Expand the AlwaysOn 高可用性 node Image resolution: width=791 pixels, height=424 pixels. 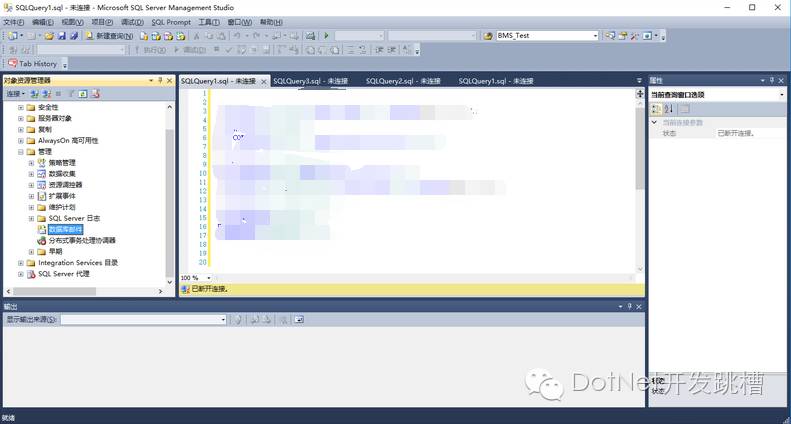pyautogui.click(x=21, y=141)
